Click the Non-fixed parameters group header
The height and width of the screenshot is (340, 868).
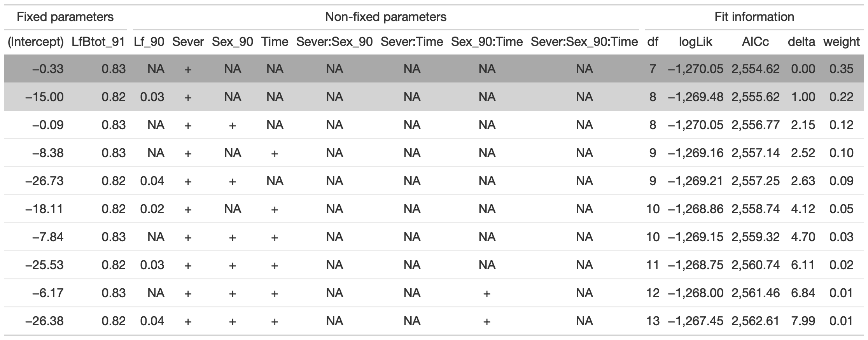385,17
